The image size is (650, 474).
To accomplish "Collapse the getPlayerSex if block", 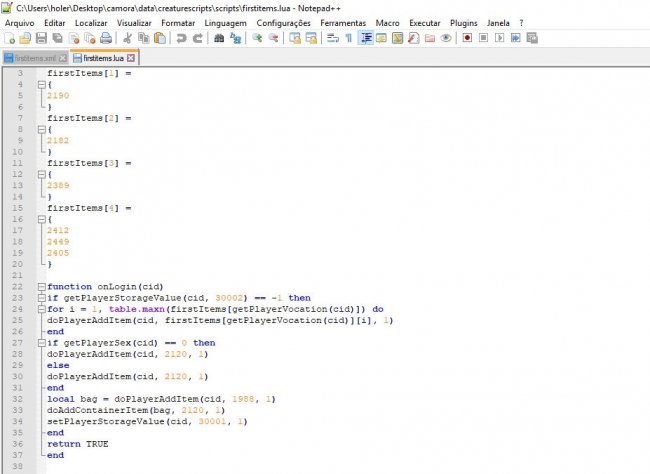I will tap(41, 343).
